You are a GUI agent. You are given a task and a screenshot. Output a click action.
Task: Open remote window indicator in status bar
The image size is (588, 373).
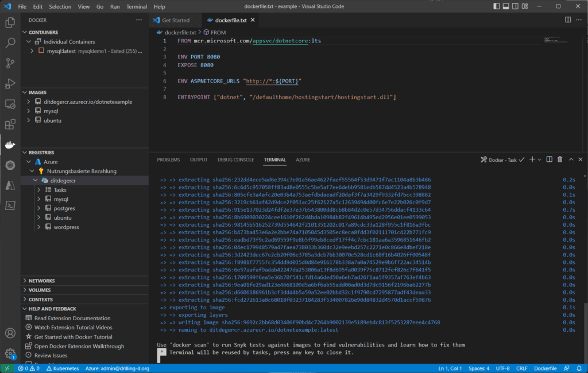[x=7, y=368]
